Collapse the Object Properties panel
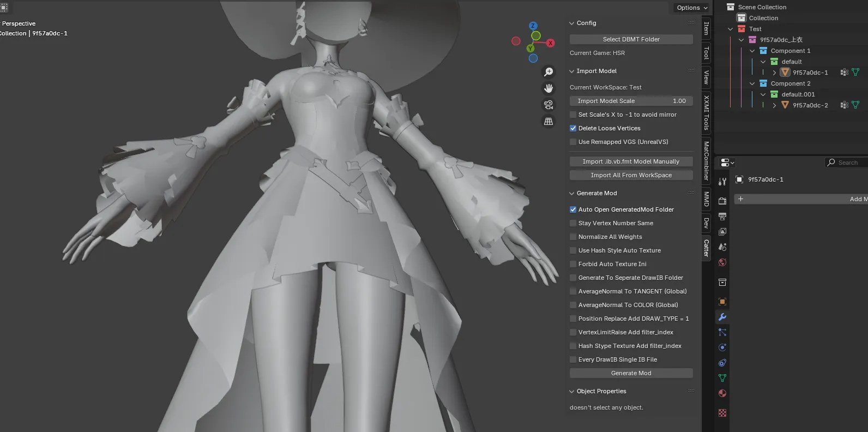Screen dimensions: 868x432 [571, 392]
